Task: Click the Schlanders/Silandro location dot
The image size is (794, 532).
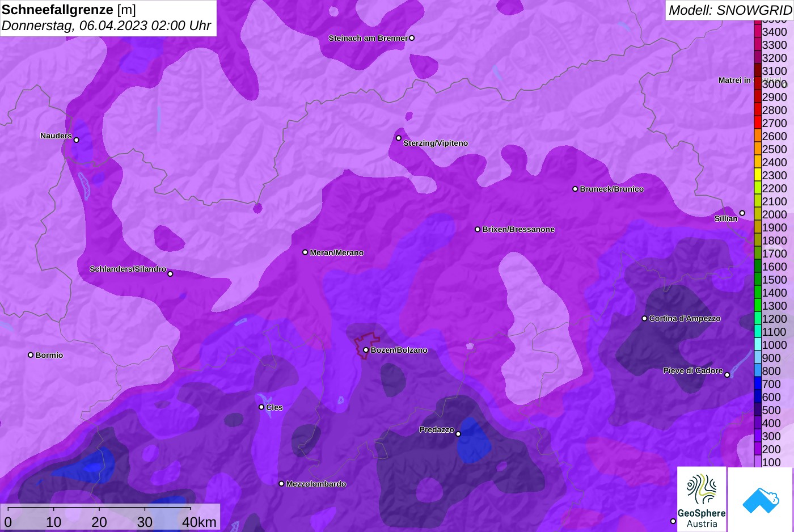Action: point(170,274)
